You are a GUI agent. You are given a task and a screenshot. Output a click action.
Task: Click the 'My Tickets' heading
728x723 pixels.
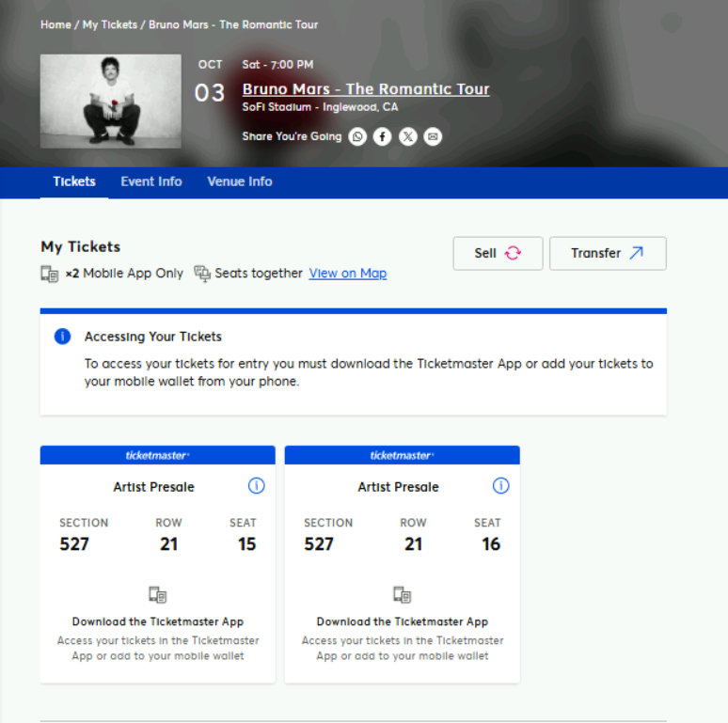click(x=81, y=247)
